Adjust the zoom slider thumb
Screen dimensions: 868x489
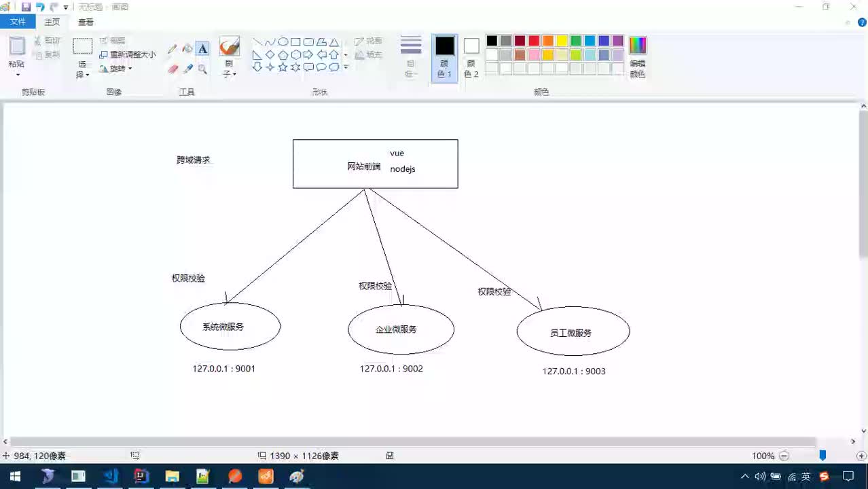[x=822, y=456]
